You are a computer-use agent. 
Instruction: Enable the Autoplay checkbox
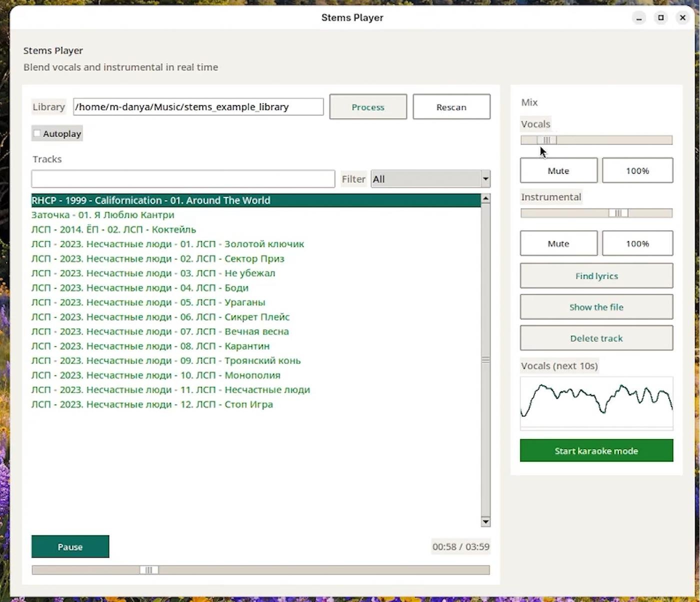click(x=37, y=134)
